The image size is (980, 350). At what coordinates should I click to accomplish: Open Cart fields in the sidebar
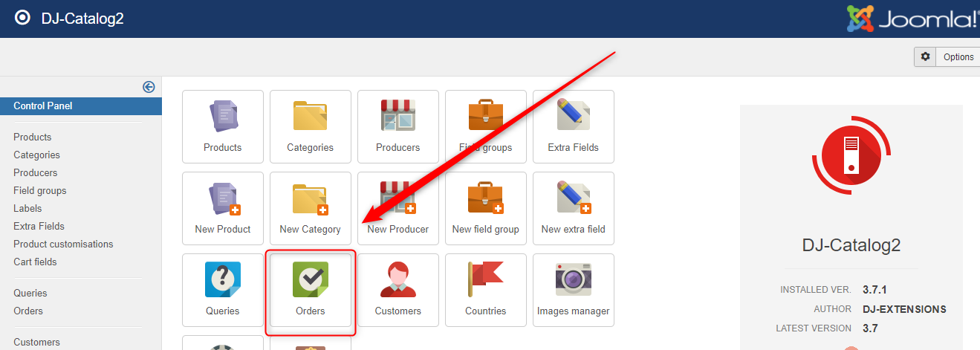coord(35,262)
